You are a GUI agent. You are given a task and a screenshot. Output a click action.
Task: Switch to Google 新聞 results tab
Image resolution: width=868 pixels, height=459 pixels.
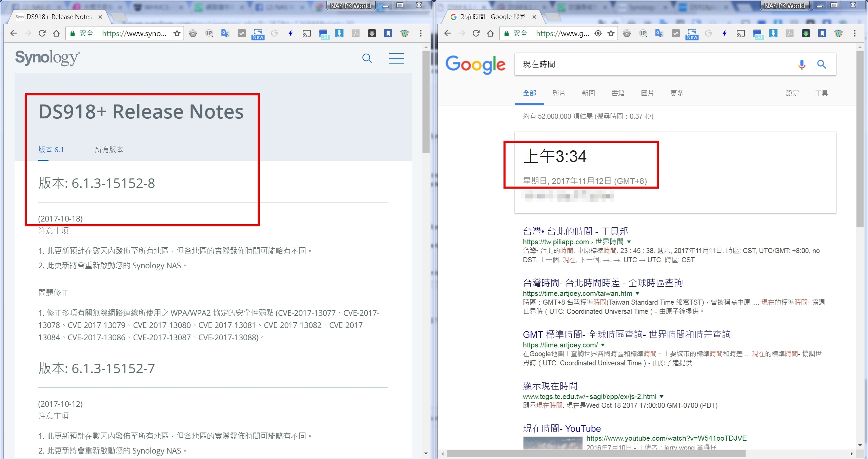click(588, 93)
